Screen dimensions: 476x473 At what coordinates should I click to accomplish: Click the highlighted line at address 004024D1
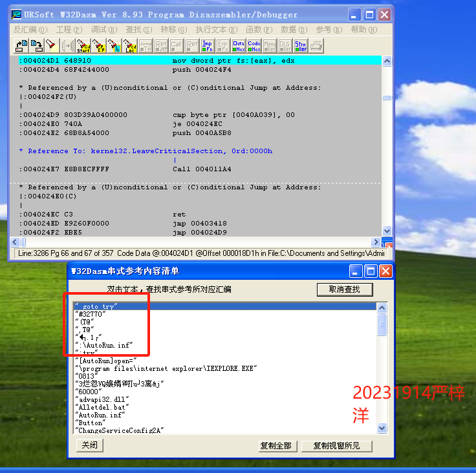[200, 60]
